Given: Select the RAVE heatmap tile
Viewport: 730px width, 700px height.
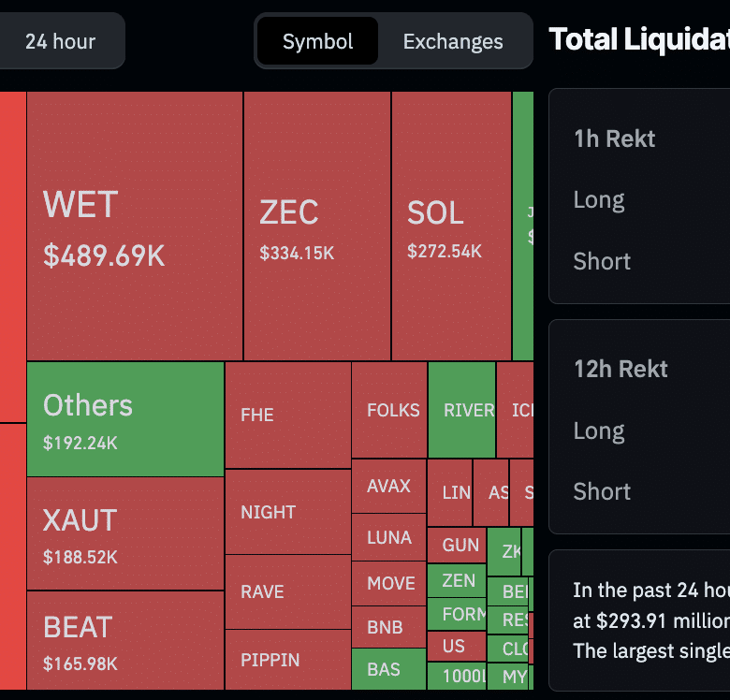Looking at the screenshot, I should click(x=287, y=591).
